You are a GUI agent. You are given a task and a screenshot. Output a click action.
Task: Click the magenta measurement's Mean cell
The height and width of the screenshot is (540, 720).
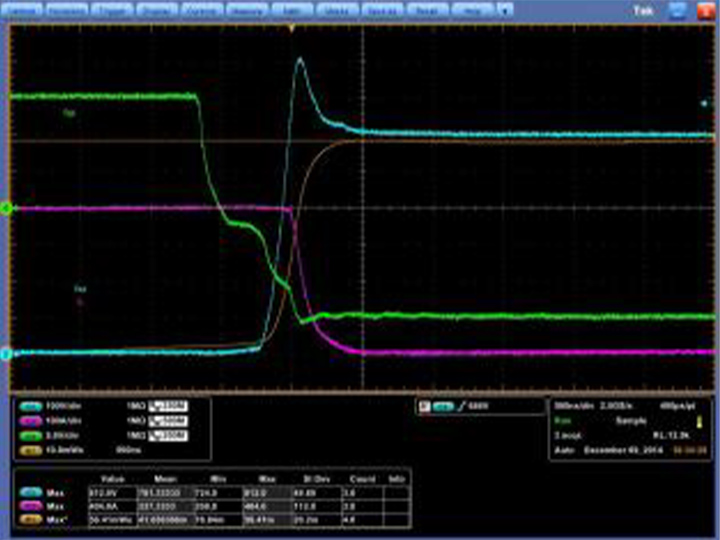pyautogui.click(x=166, y=506)
